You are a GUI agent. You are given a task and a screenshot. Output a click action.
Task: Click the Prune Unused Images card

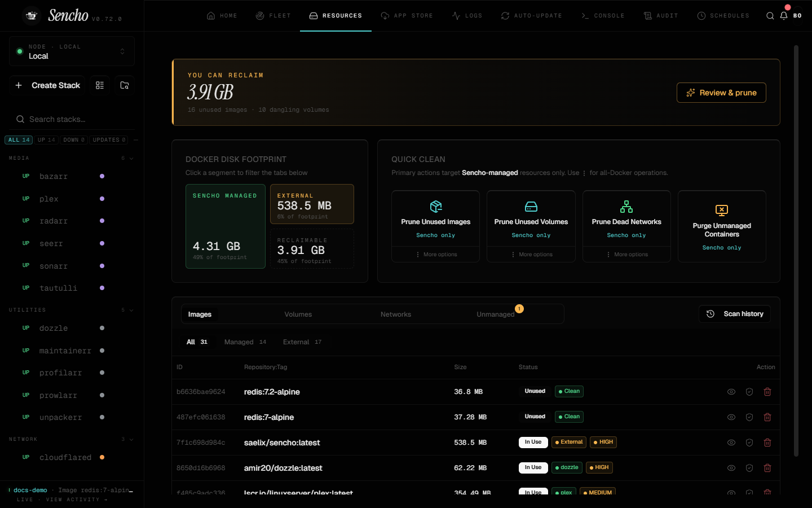(x=435, y=218)
